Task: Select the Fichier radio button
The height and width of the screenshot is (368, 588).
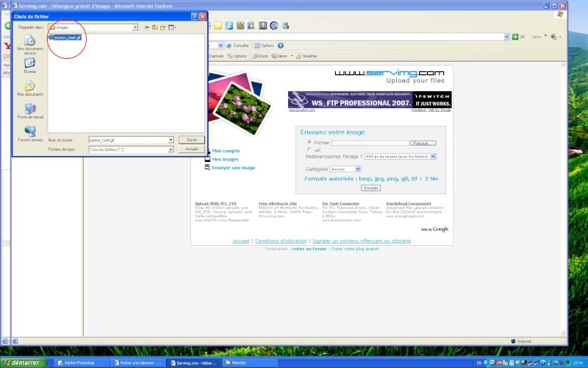Action: 309,142
